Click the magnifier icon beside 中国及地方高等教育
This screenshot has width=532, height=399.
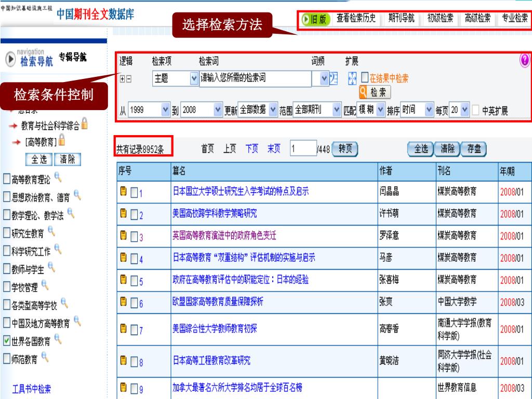(78, 321)
